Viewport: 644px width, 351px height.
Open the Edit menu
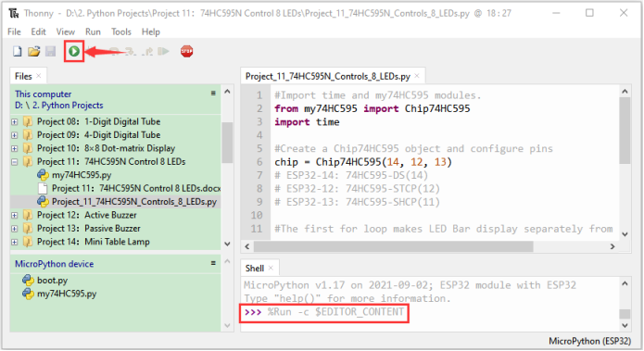(39, 31)
